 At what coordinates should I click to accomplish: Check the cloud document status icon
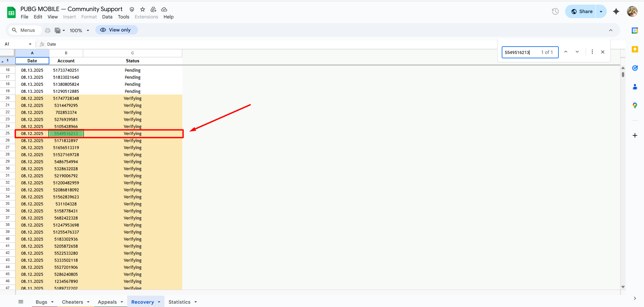point(164,9)
